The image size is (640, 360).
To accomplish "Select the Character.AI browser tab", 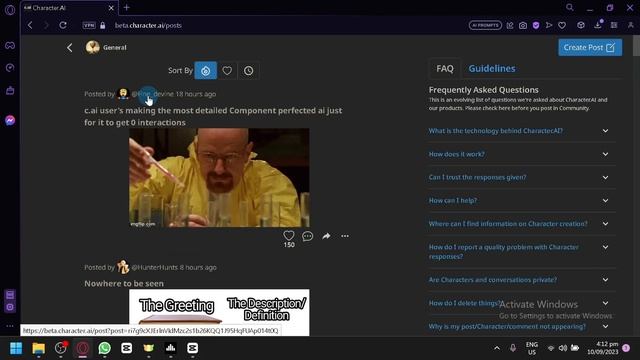I will tap(69, 8).
